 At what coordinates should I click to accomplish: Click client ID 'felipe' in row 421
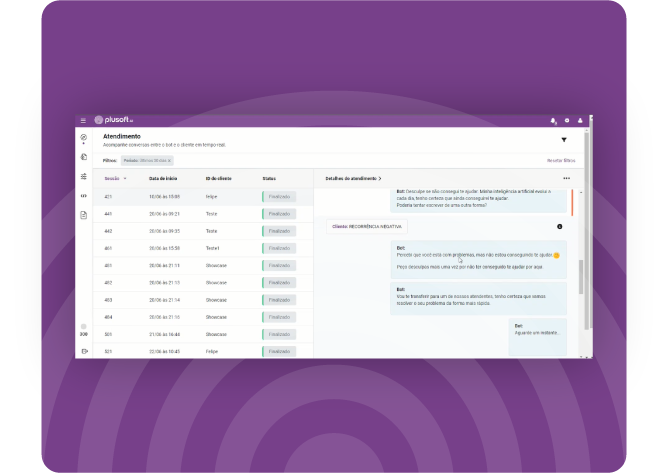(211, 197)
